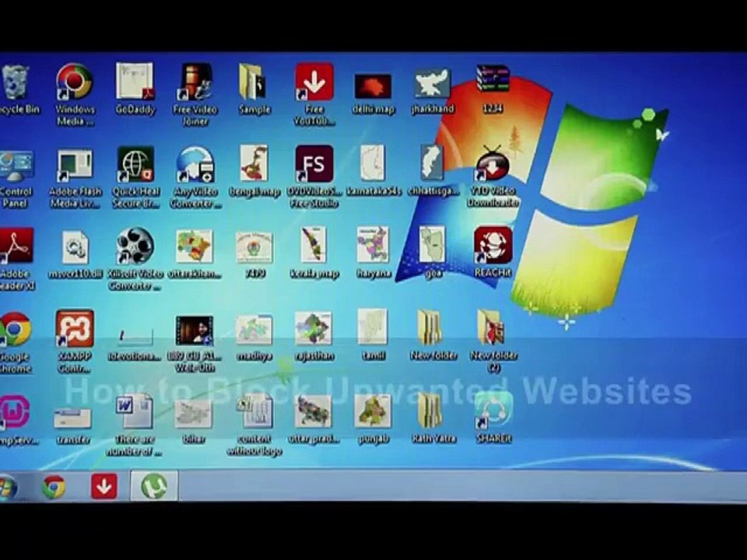Open the chhattisgarh map file
Viewport: 747px width, 560px height.
coord(432,163)
